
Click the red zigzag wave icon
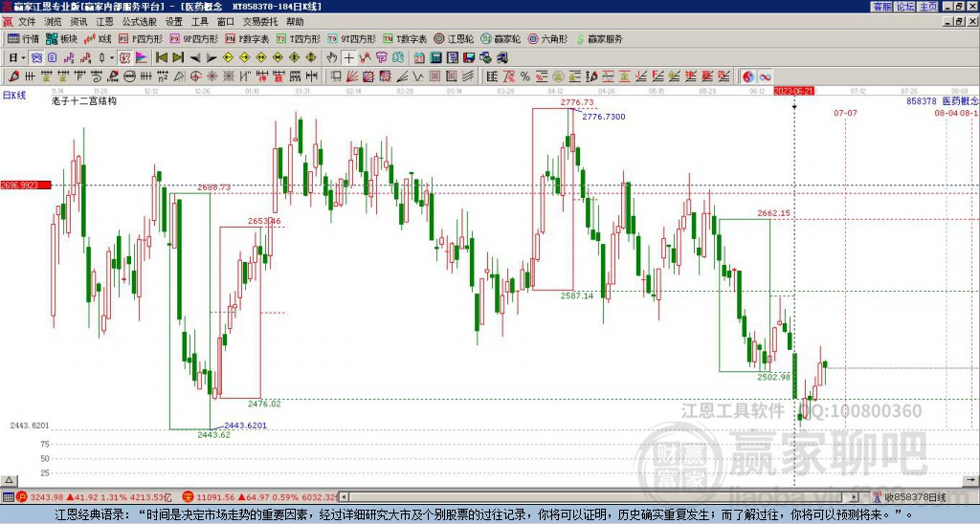365,58
